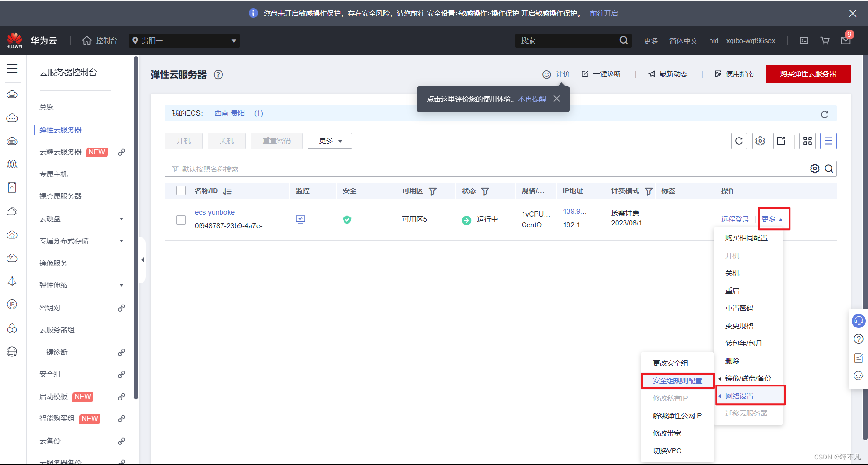Open the monitoring icon for ecs-yunboke

pos(301,219)
